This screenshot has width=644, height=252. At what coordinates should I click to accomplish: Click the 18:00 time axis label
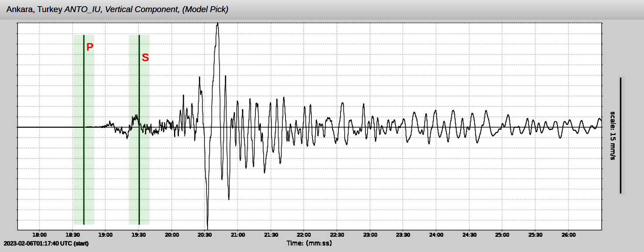(x=39, y=235)
